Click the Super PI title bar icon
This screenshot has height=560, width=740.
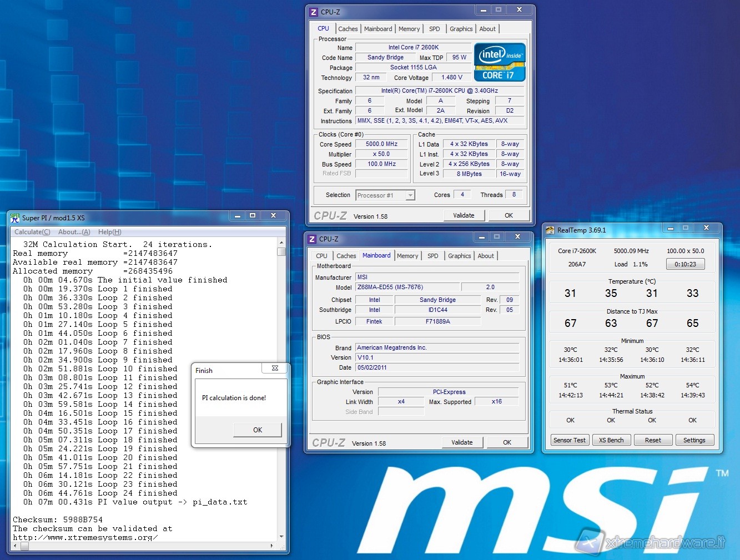point(15,218)
